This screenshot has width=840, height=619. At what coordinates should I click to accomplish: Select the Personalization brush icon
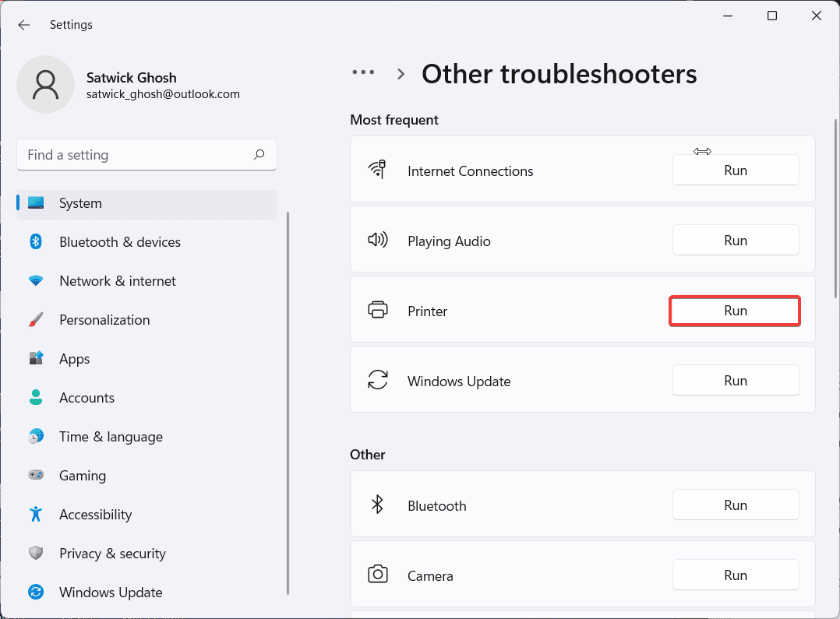[36, 320]
